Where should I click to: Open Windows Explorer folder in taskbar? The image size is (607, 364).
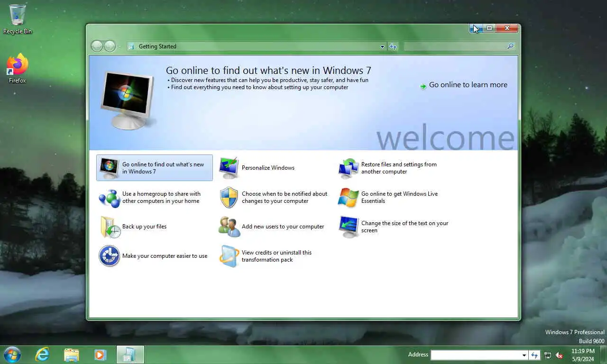71,355
